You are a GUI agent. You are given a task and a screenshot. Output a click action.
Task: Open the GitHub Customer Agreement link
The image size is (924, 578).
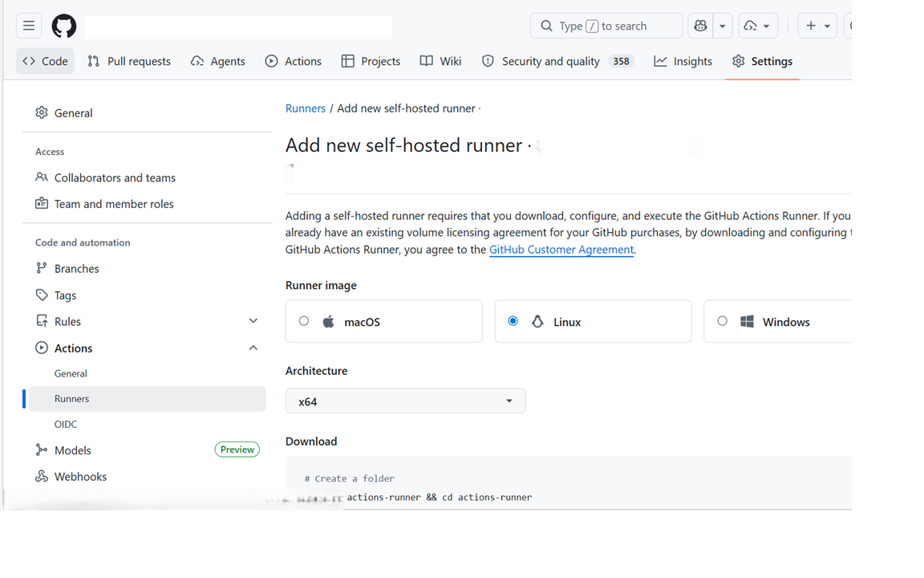pos(561,250)
